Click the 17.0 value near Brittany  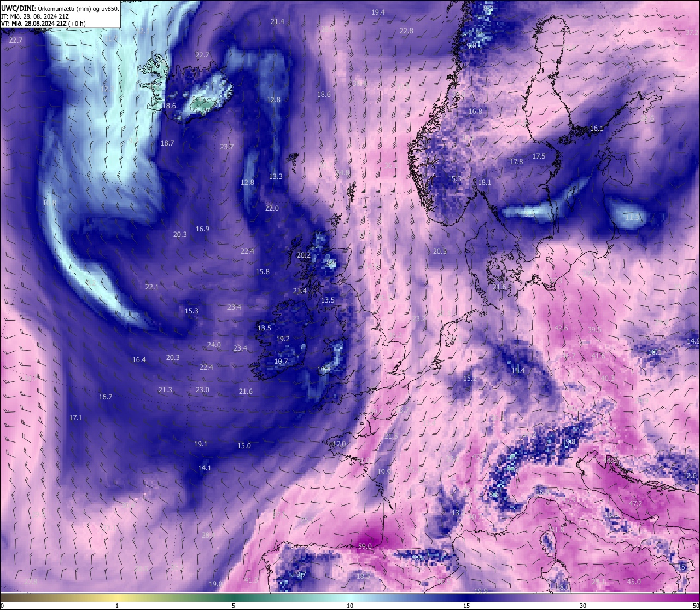(x=340, y=444)
